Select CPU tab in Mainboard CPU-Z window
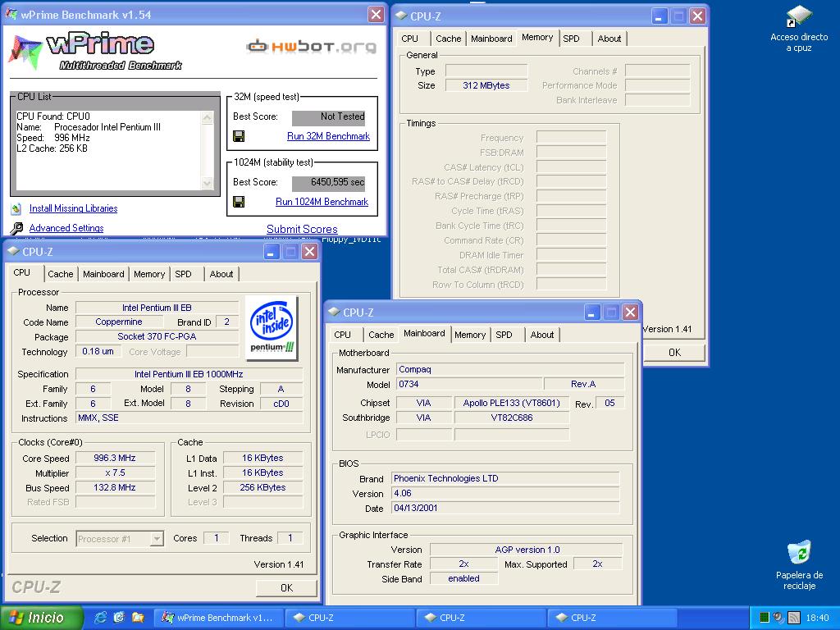840x630 pixels. (x=343, y=335)
